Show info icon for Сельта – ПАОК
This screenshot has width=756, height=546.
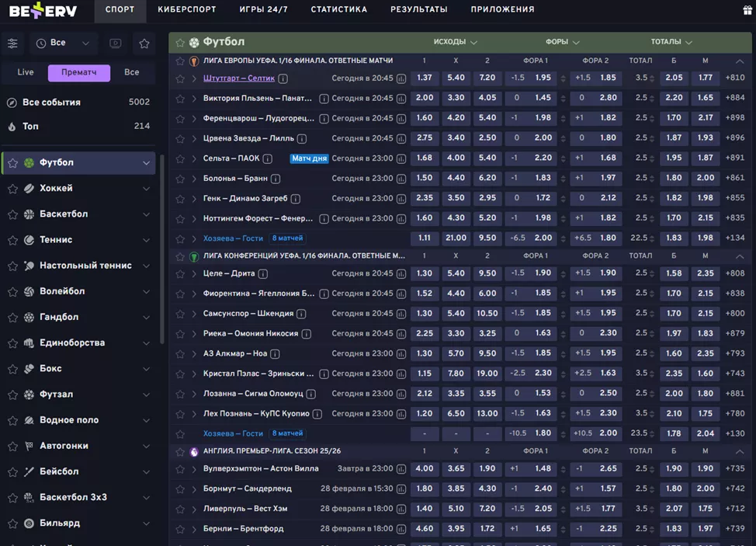[x=267, y=158]
